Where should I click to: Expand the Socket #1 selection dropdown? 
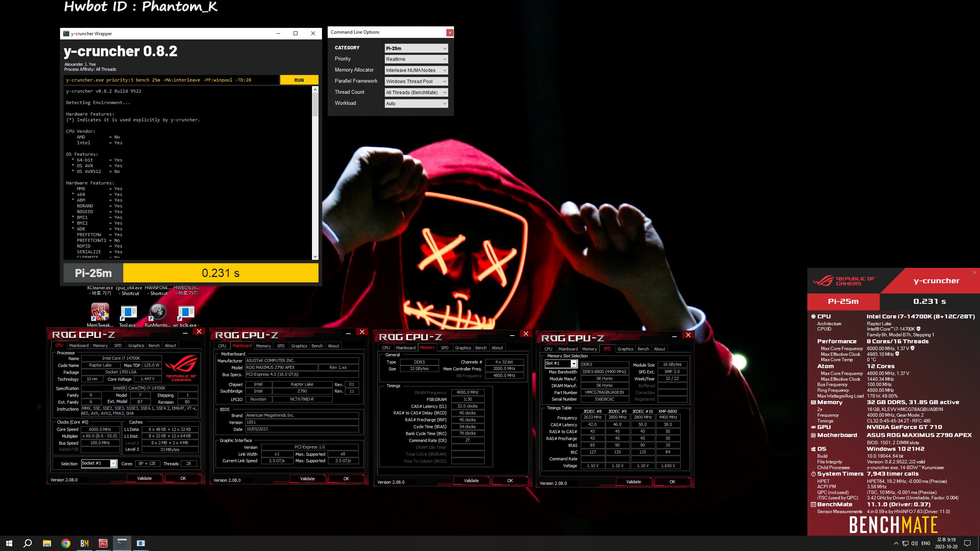point(113,464)
